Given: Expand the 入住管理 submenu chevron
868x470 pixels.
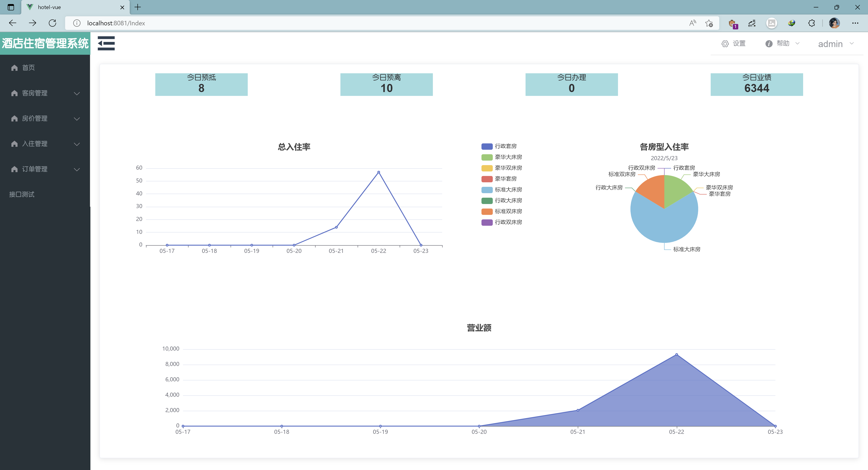Looking at the screenshot, I should coord(77,144).
